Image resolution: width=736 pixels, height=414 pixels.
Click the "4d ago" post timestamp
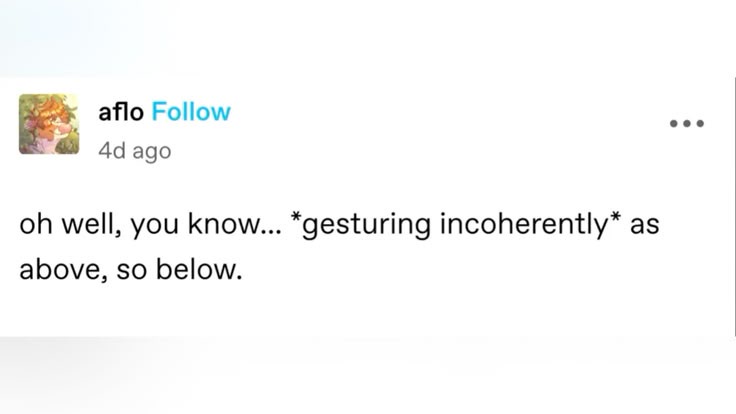pyautogui.click(x=134, y=151)
